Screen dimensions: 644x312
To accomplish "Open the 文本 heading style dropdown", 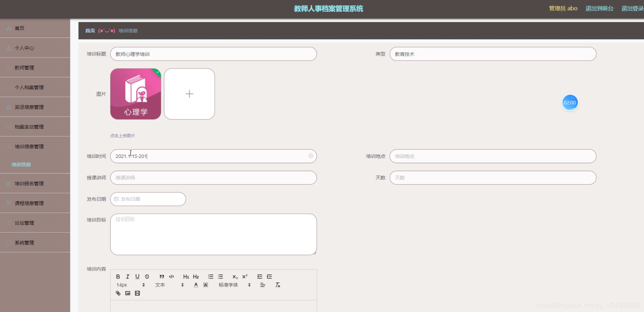I will point(169,285).
